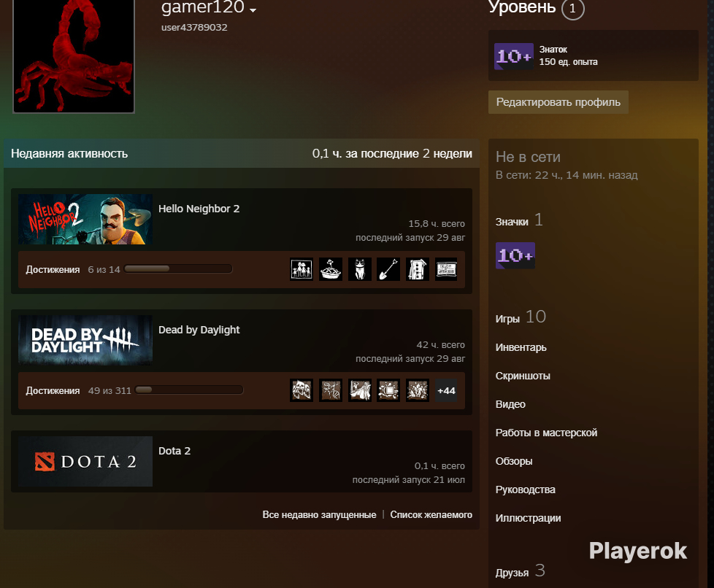Show the +44 more Dead by Daylight achievements
This screenshot has width=714, height=588.
click(446, 390)
